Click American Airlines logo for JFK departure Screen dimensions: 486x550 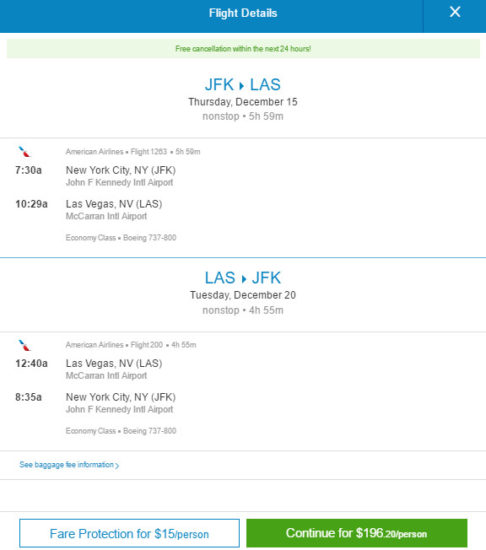click(24, 152)
